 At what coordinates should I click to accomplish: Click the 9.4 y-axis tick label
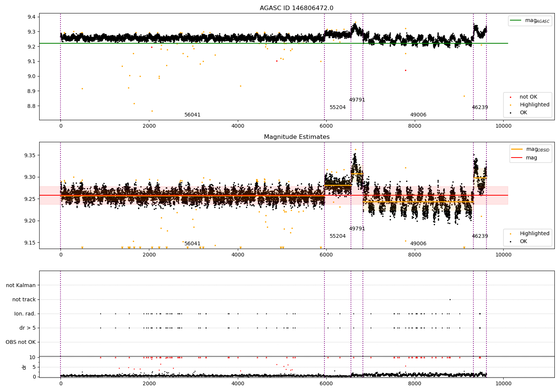coord(31,17)
